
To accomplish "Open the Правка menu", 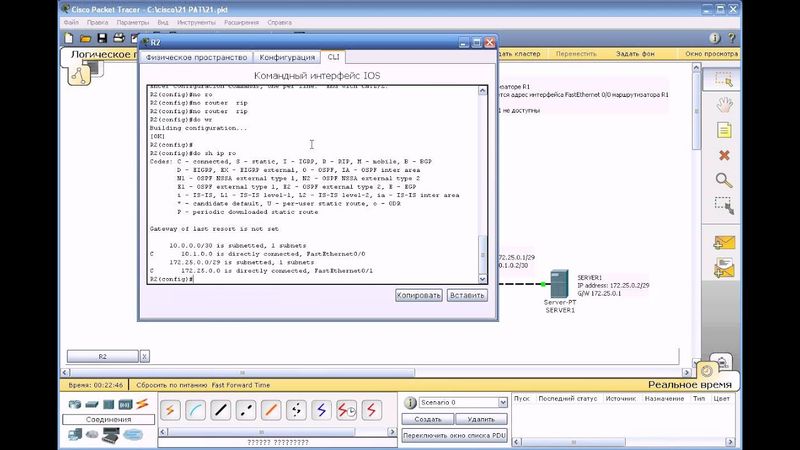I will 97,22.
